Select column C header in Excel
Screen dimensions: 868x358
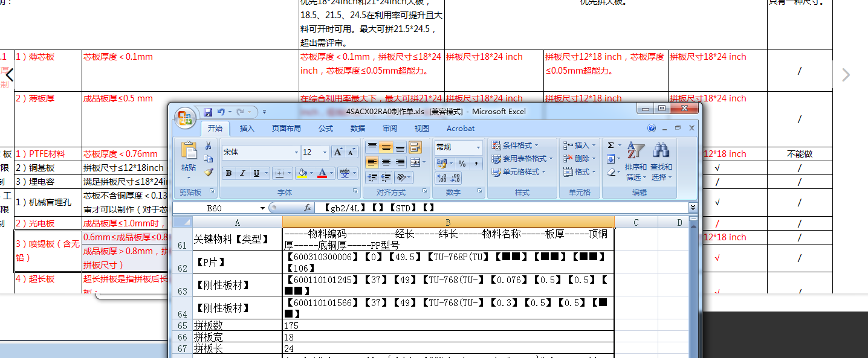(x=636, y=223)
